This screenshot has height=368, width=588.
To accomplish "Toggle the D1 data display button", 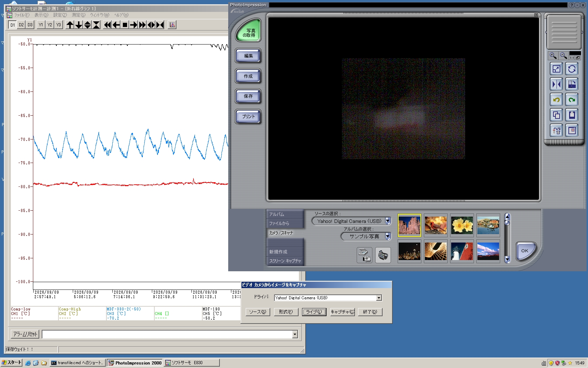I will click(13, 25).
